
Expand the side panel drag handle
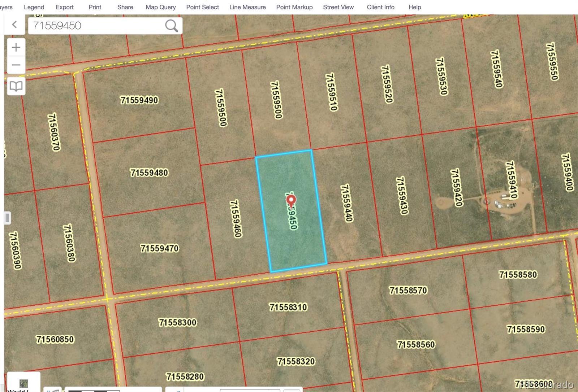[x=7, y=218]
